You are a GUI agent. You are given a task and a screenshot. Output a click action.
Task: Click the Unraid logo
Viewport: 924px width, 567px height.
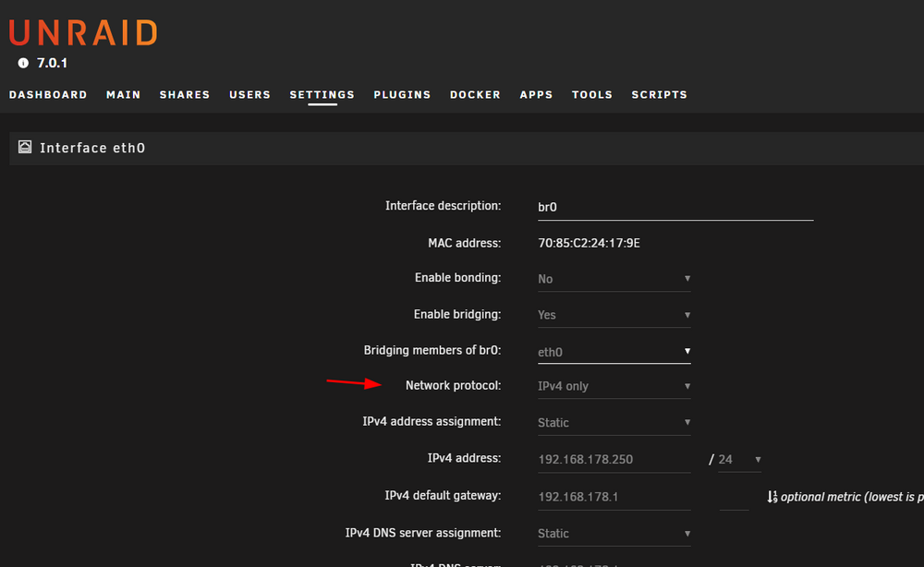coord(83,32)
